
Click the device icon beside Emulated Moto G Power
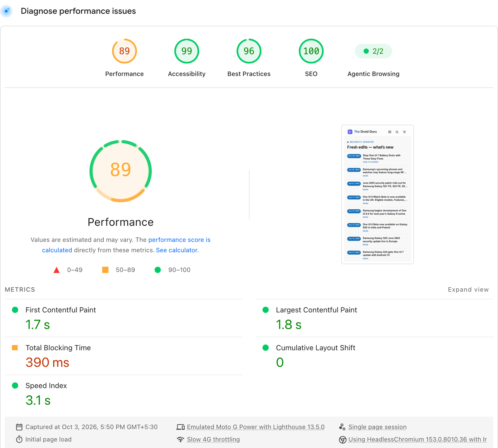[181, 427]
